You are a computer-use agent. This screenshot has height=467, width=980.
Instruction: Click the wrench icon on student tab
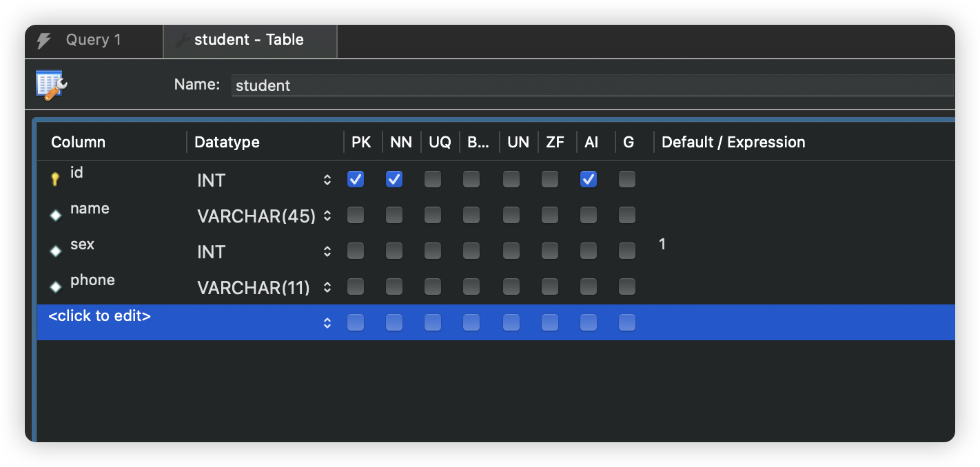click(183, 41)
